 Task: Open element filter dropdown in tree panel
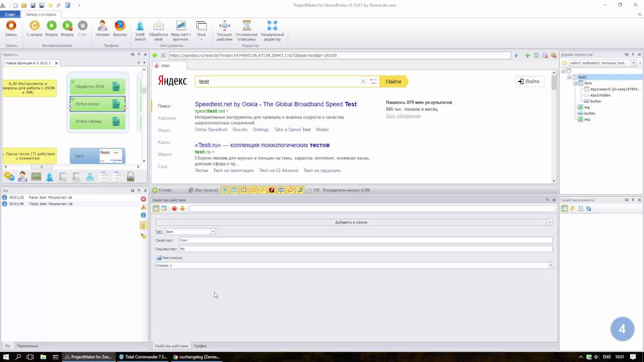(x=633, y=63)
